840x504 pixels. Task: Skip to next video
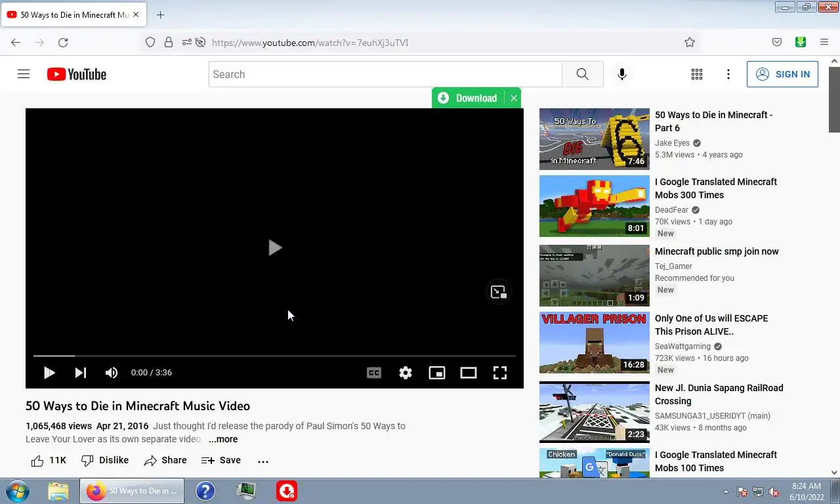[x=80, y=373]
